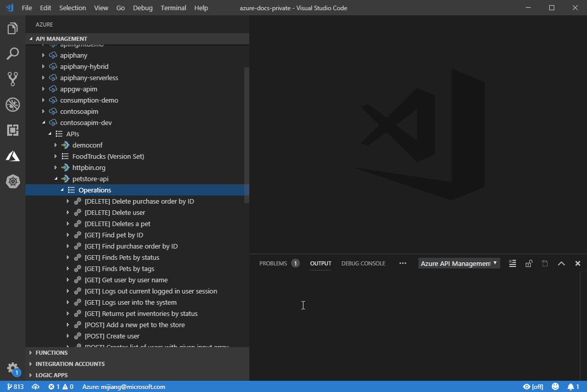The width and height of the screenshot is (587, 392).
Task: Select the OUTPUT tab
Action: click(x=320, y=263)
